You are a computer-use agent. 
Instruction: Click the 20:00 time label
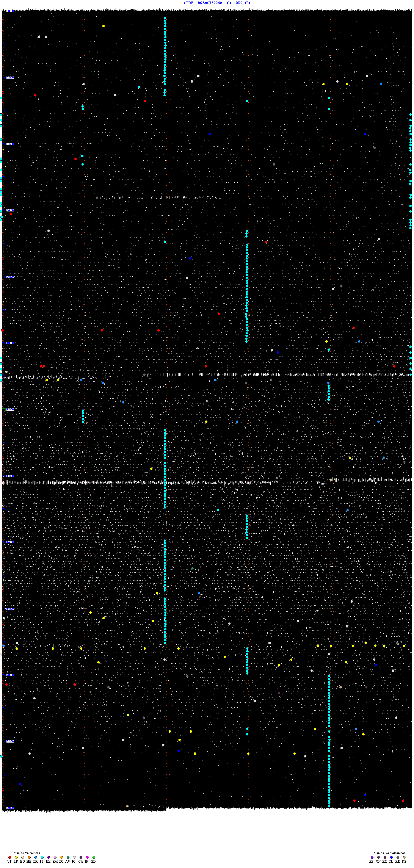point(10,675)
